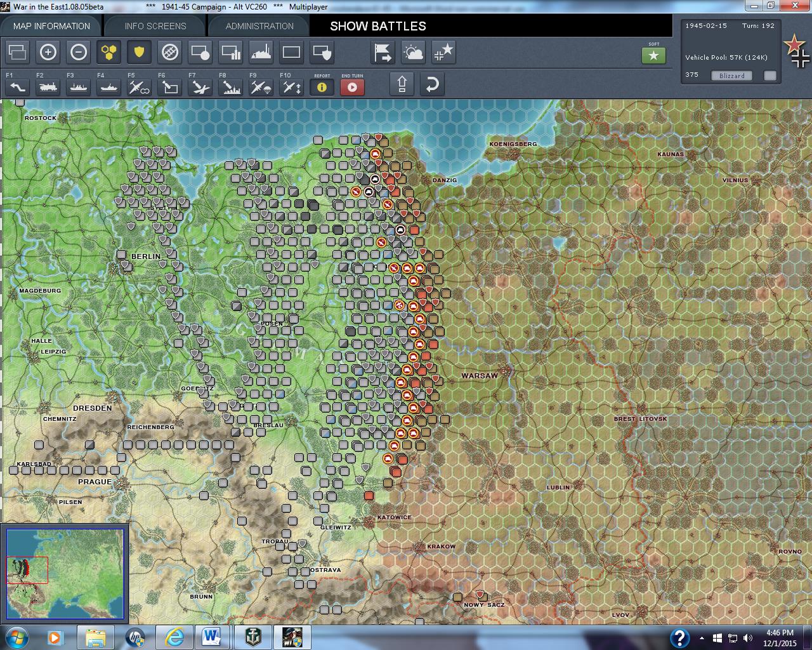Click the overlapping windows icon in the toolbar

click(x=18, y=52)
